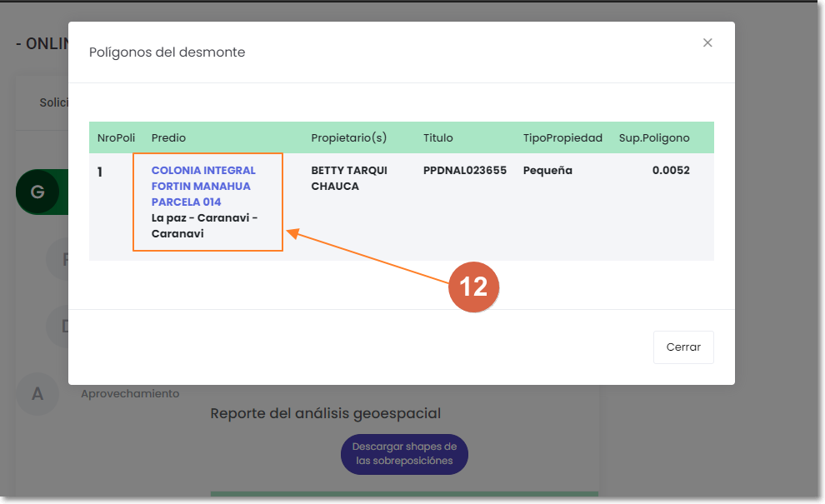
Task: Click the Sup.Poligono column header
Action: (654, 137)
